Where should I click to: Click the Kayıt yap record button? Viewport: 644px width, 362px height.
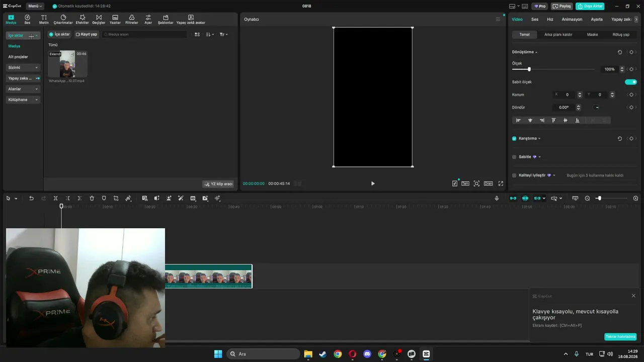point(87,34)
